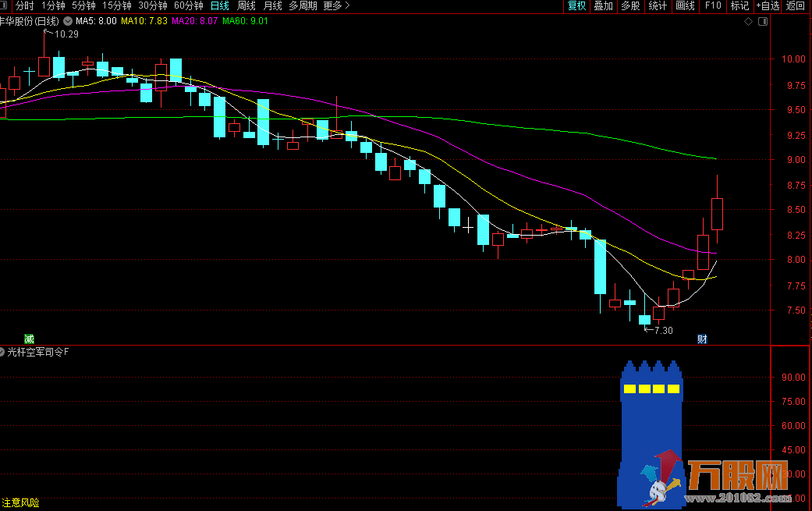812x511 pixels.
Task: Click the 10.00 price axis label
Action: pos(793,59)
